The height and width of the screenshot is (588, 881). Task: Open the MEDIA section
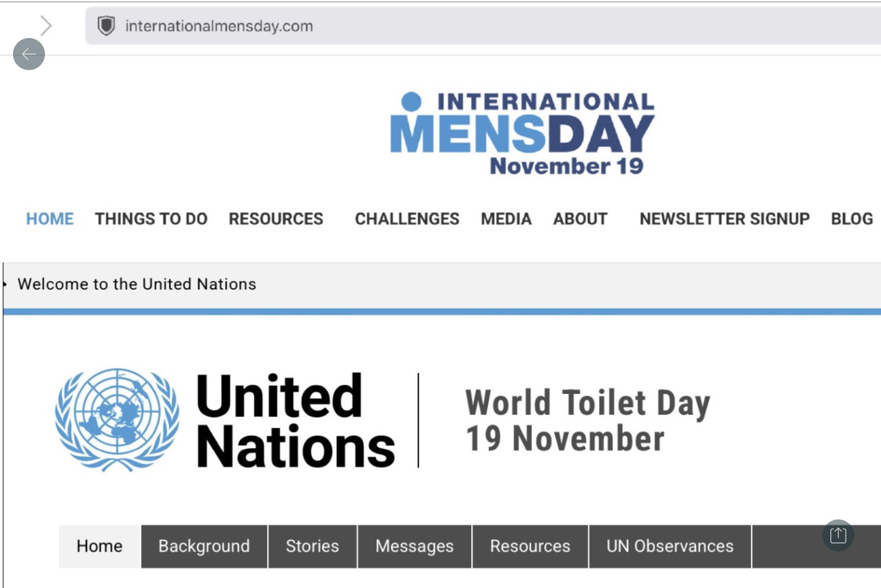pos(506,219)
